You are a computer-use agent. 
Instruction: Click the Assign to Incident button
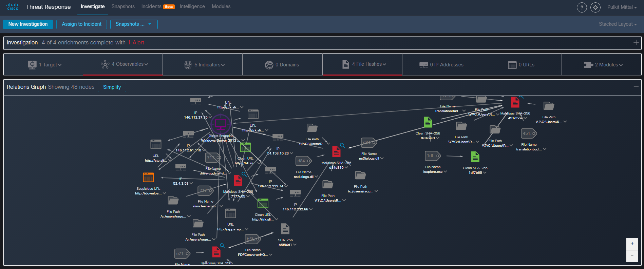pyautogui.click(x=82, y=24)
